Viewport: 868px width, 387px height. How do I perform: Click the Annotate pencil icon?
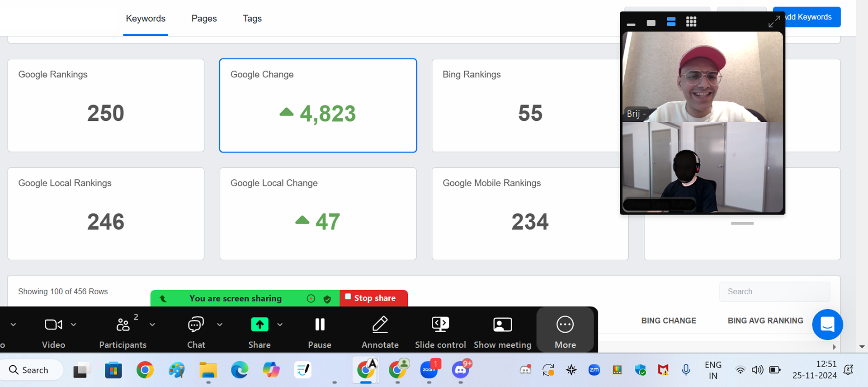coord(380,325)
